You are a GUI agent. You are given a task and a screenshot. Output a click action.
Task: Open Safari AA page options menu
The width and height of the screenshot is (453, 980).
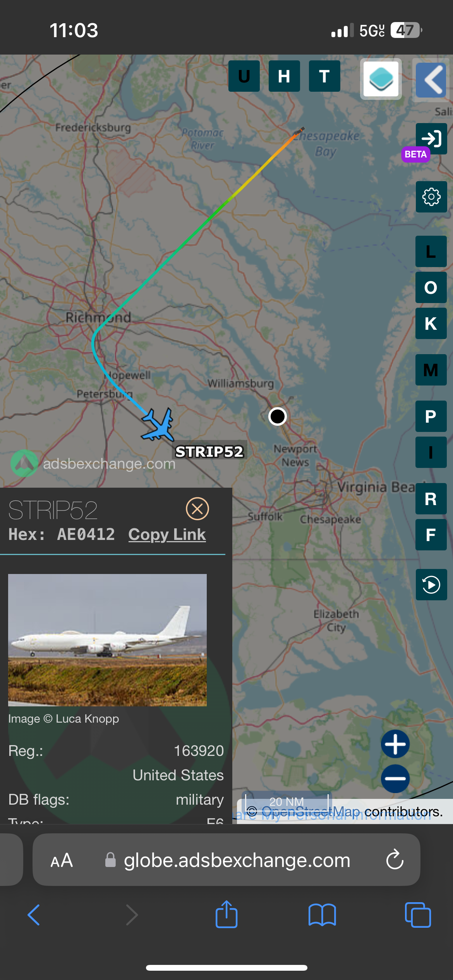coord(62,860)
